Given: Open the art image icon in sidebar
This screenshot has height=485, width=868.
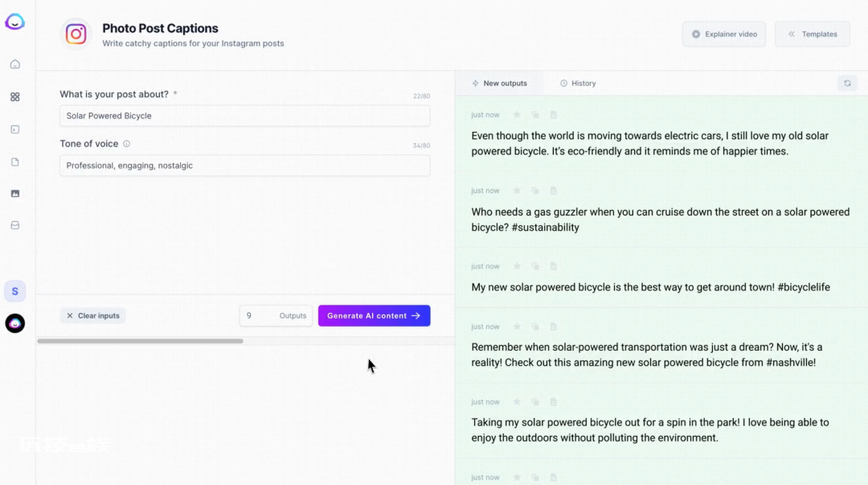Looking at the screenshot, I should point(15,194).
